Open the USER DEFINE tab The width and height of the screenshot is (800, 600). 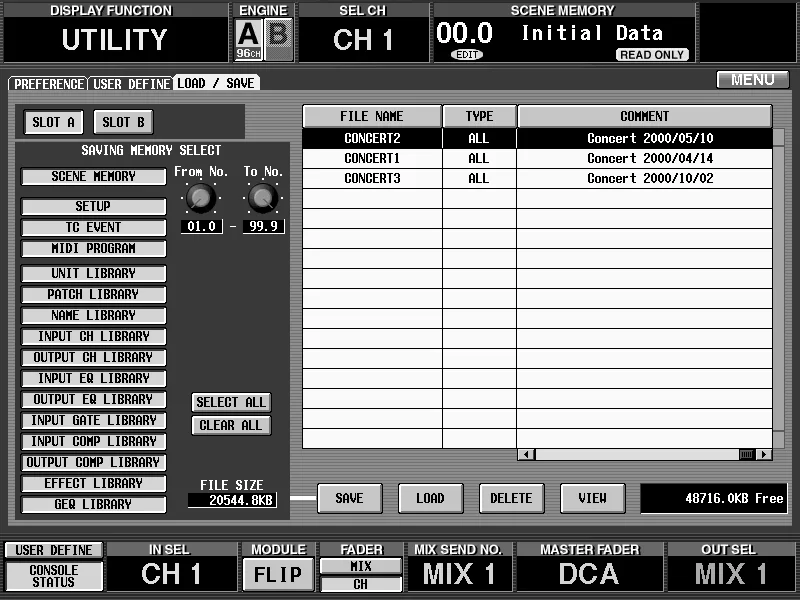[131, 83]
